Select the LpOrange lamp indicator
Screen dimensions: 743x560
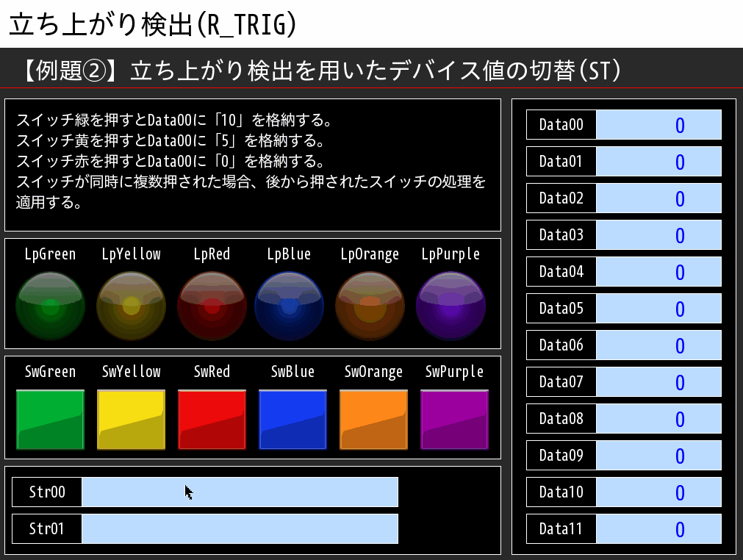tap(370, 306)
